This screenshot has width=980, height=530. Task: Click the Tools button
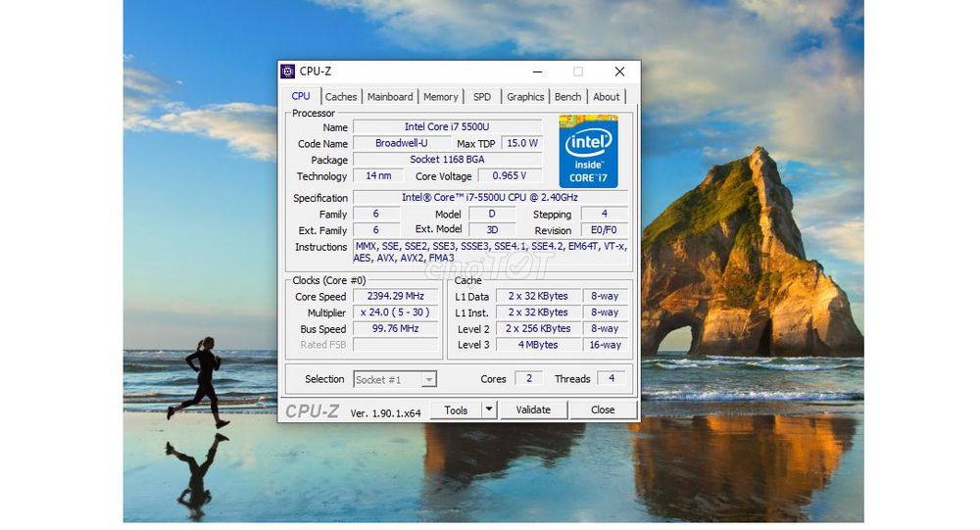click(456, 410)
